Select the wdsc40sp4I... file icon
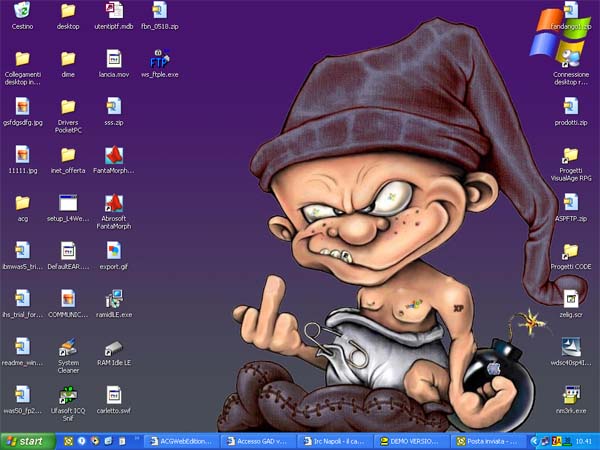This screenshot has width=600, height=450. (x=571, y=347)
